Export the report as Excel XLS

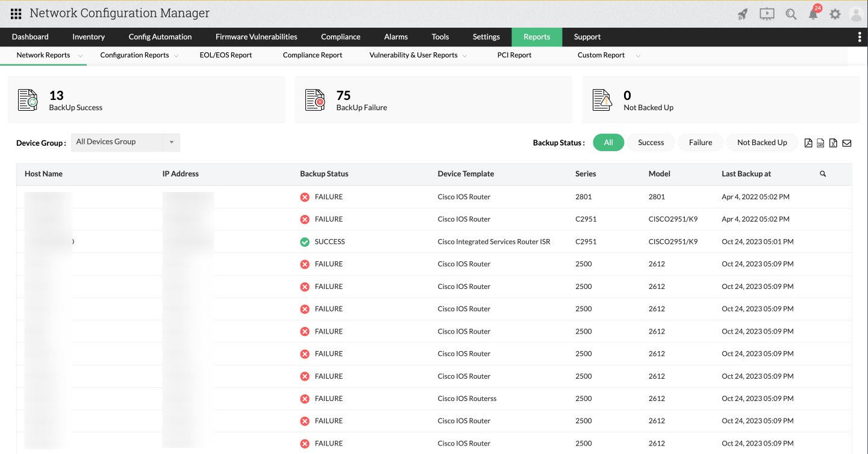click(833, 143)
